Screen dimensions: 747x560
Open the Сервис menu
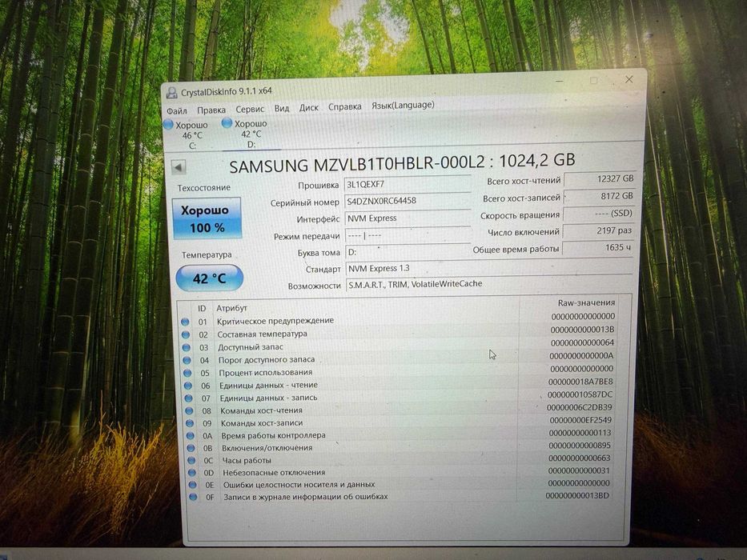[250, 109]
